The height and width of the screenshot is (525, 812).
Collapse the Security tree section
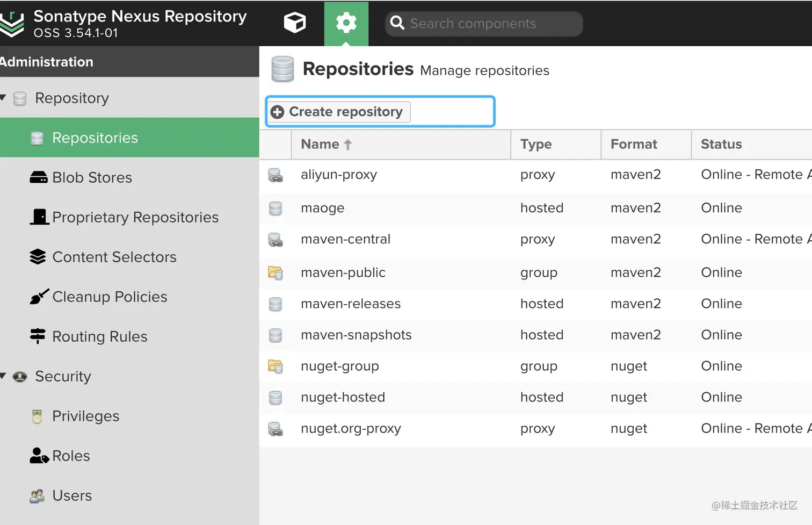coord(3,376)
